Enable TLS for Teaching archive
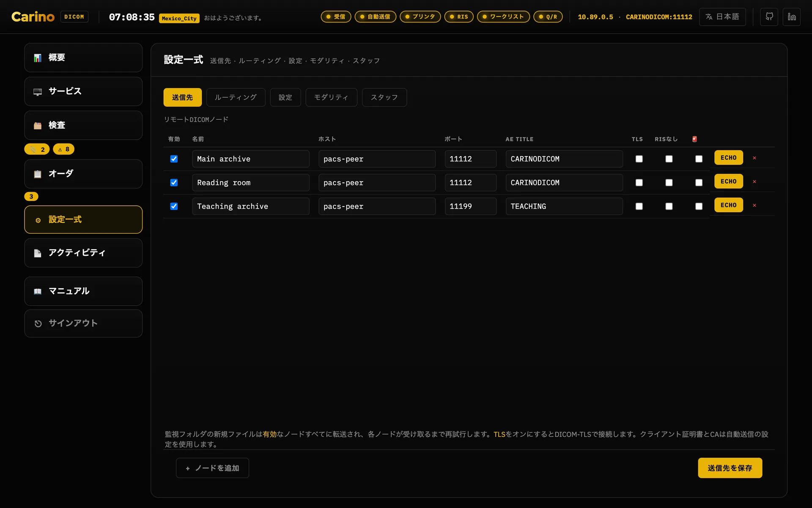Screen dimensions: 812x508 [x=639, y=206]
